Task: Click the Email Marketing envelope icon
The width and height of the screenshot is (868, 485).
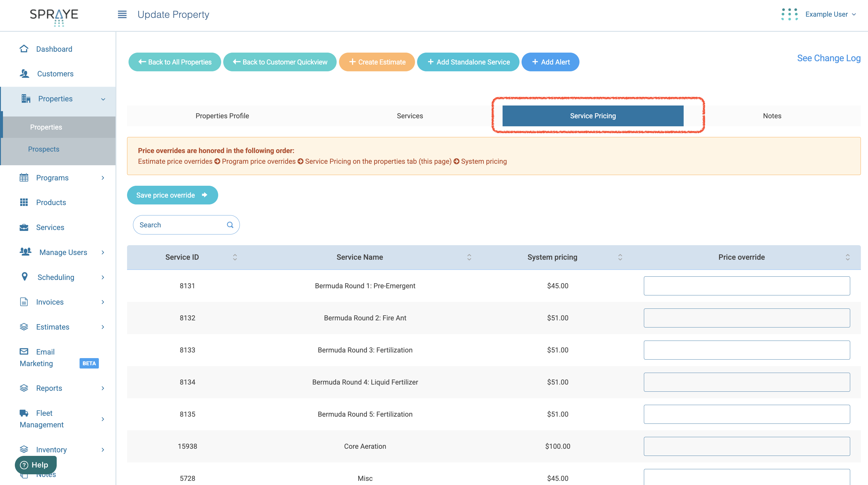Action: [x=24, y=352]
